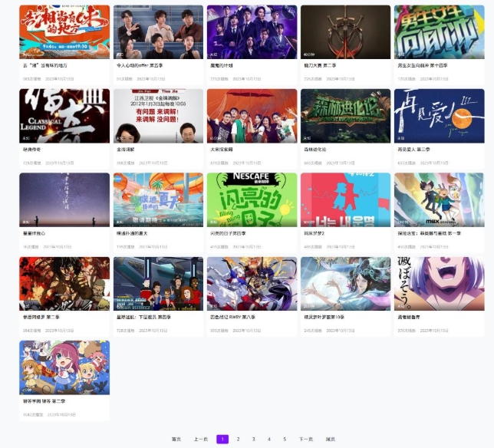The width and height of the screenshot is (494, 448).
Task: Click the title 星际迷航：下层舰员 第四季
Action: click(143, 318)
